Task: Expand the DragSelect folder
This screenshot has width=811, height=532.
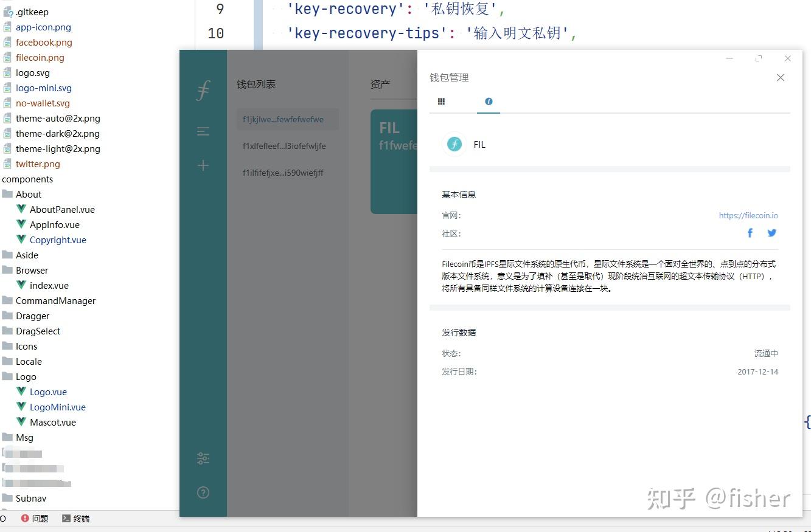Action: 38,331
